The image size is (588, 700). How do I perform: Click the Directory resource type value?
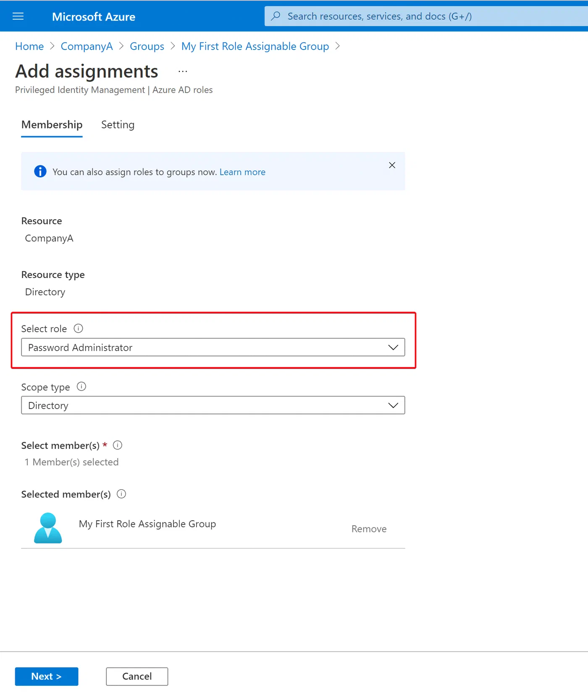(x=45, y=292)
